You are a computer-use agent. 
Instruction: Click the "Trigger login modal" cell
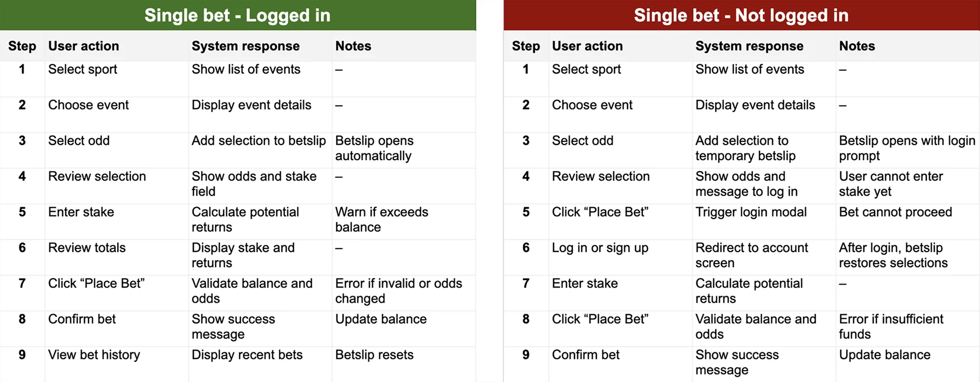pyautogui.click(x=751, y=212)
